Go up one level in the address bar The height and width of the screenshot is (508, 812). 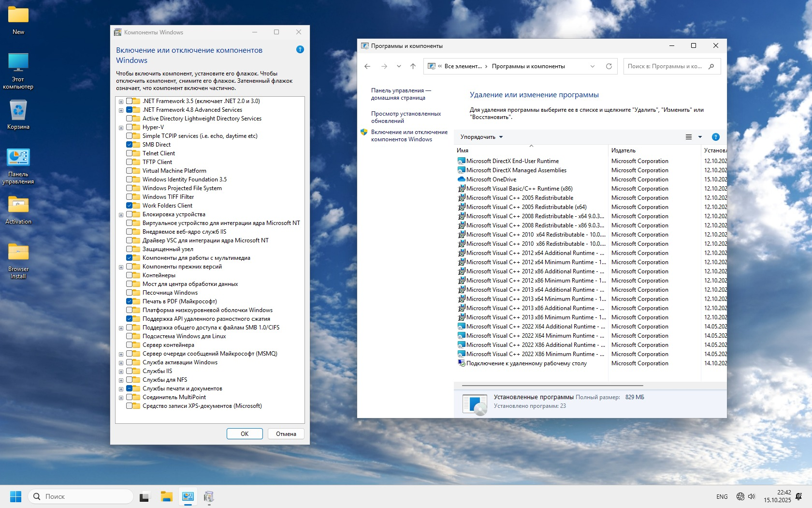coord(413,66)
